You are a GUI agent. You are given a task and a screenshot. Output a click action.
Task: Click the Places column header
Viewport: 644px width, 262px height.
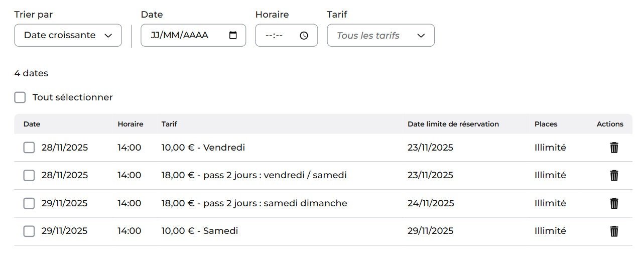click(546, 124)
